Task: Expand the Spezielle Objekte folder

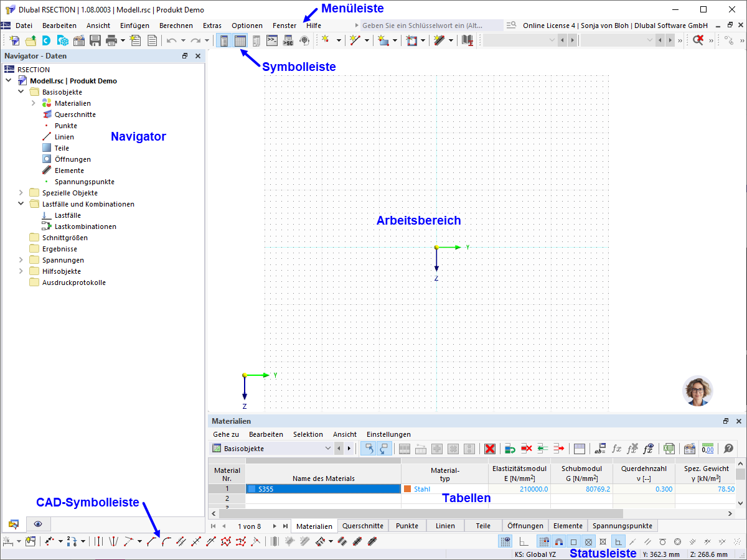Action: tap(21, 193)
